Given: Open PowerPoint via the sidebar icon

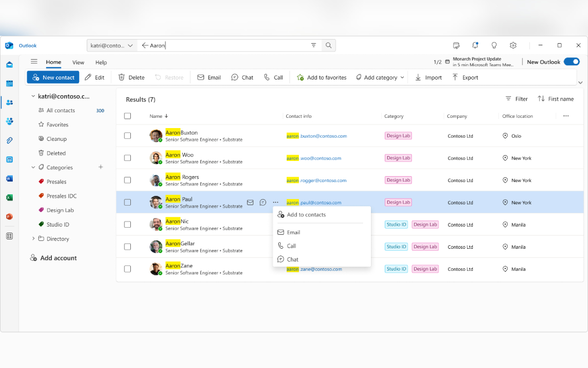Looking at the screenshot, I should (x=10, y=216).
